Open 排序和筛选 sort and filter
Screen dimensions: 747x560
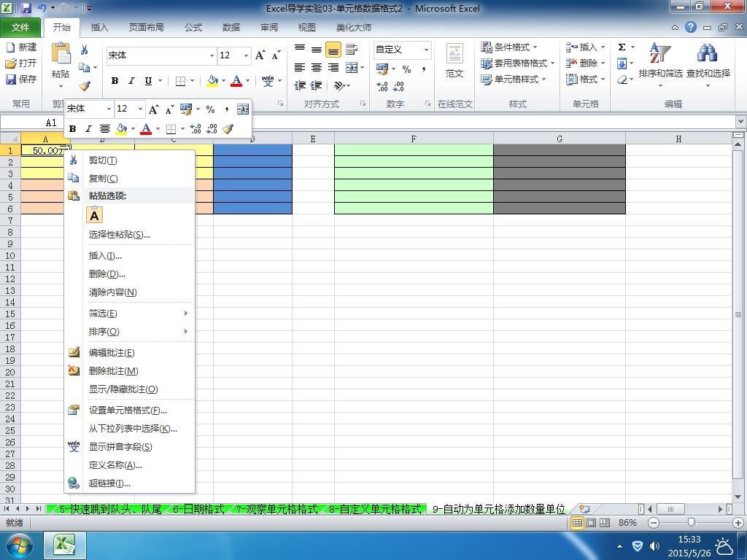pyautogui.click(x=660, y=64)
